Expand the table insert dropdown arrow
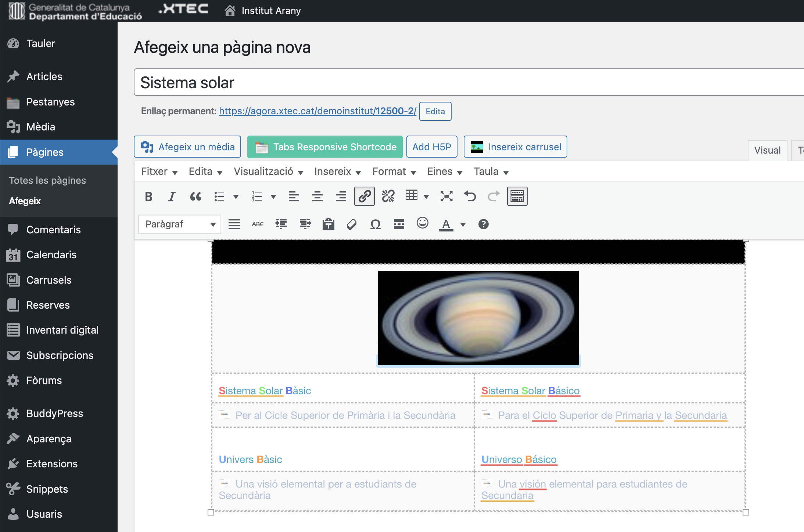The image size is (804, 532). pyautogui.click(x=426, y=197)
